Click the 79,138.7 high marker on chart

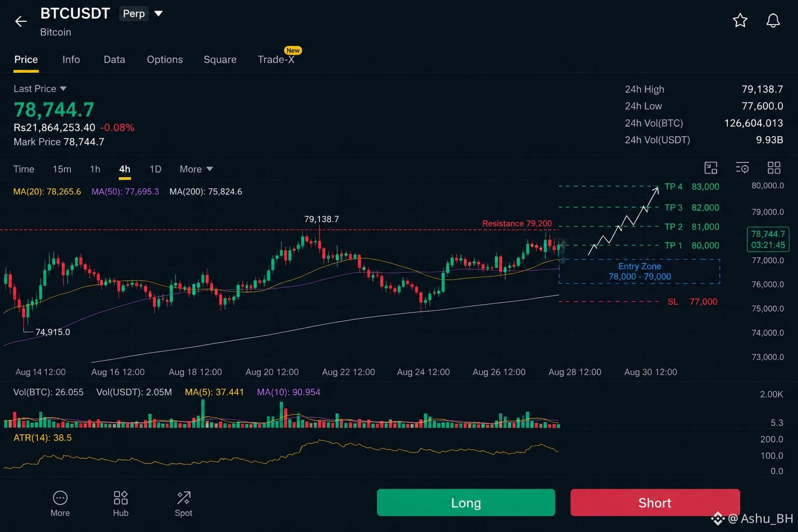pos(322,219)
